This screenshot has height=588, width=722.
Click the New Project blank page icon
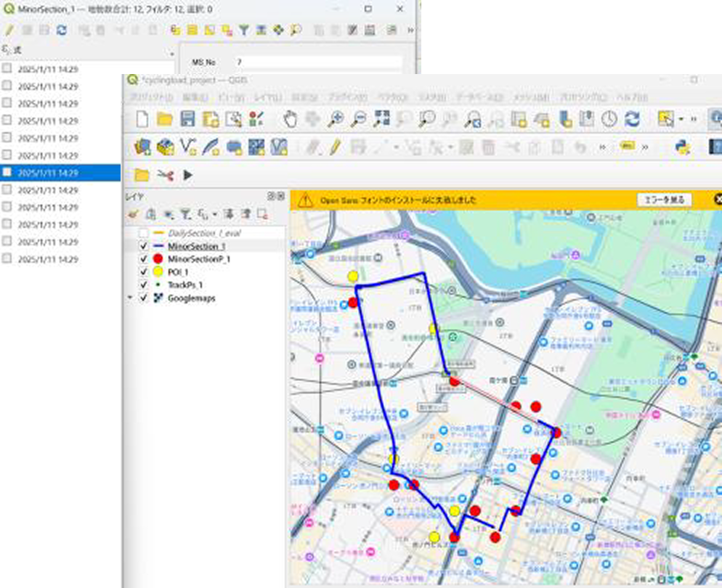(x=143, y=120)
